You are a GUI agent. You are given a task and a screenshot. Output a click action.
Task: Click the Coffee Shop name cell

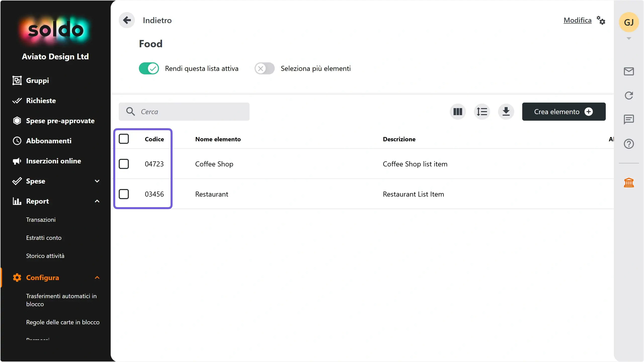214,164
